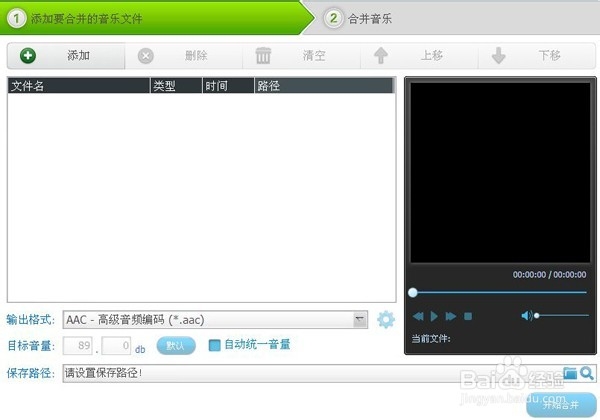The height and width of the screenshot is (420, 600).
Task: Sort by 时间 column header
Action: click(x=228, y=86)
